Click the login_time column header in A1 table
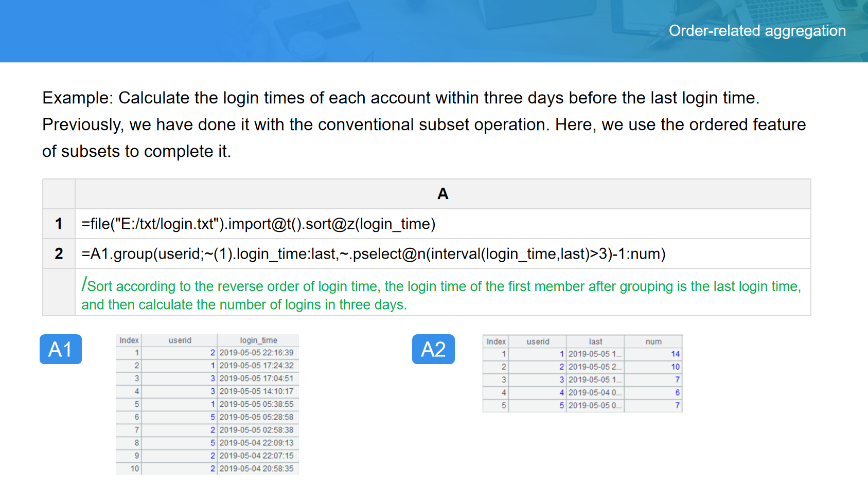Viewport: 868px width, 488px height. pos(258,340)
